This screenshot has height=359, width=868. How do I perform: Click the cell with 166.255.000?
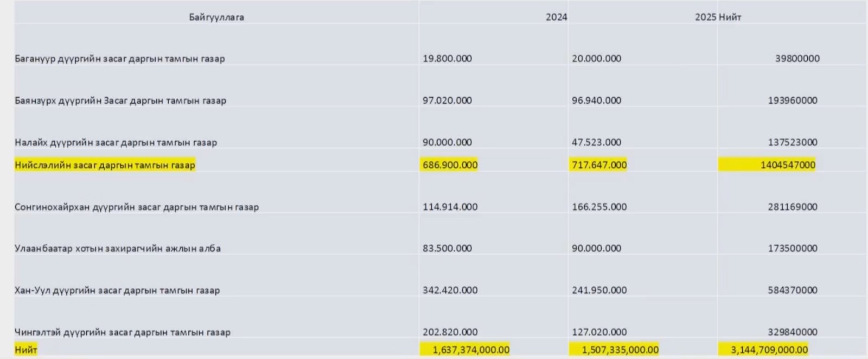599,206
